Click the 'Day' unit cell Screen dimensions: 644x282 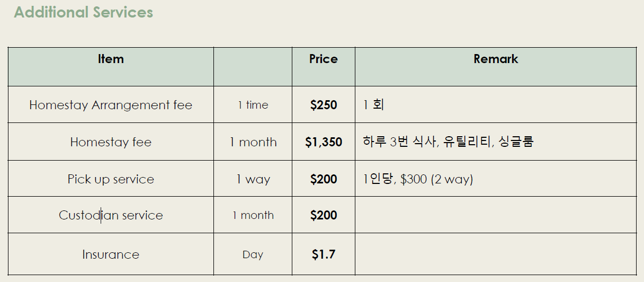[253, 255]
